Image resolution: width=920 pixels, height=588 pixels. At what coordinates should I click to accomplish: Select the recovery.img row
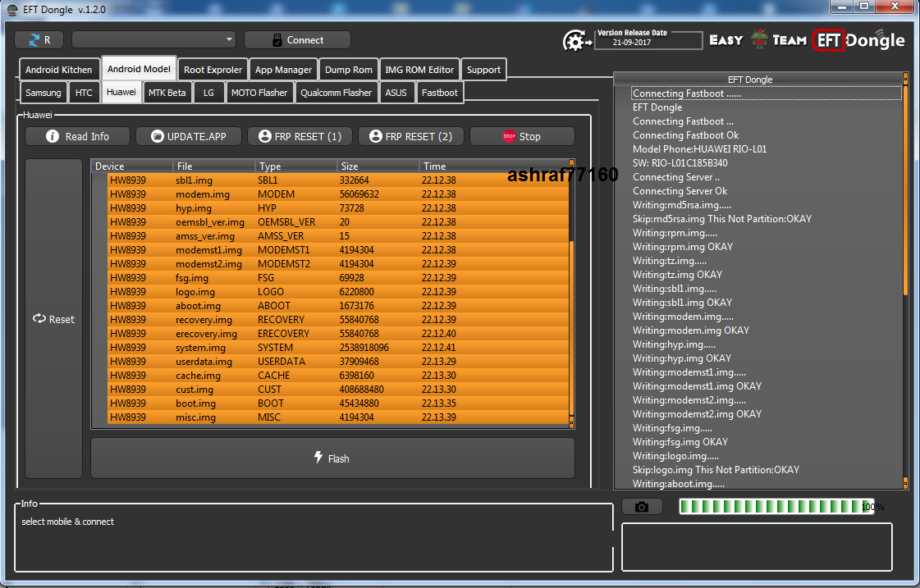(x=338, y=320)
